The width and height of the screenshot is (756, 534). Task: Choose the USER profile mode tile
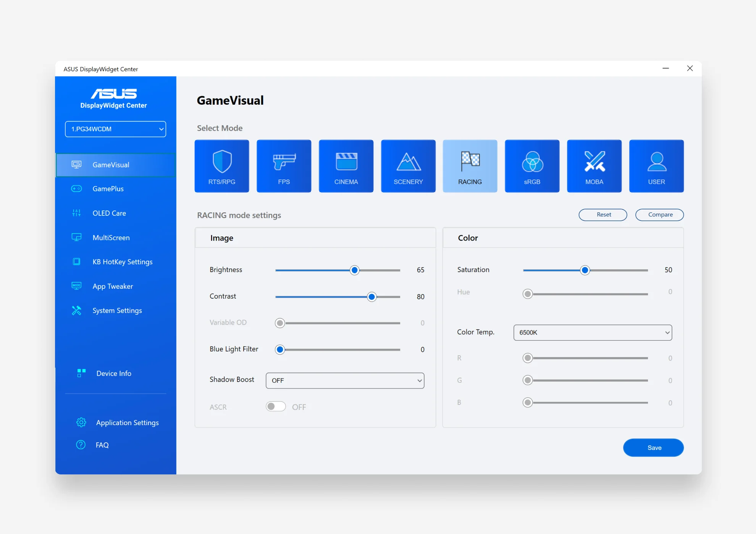[656, 166]
